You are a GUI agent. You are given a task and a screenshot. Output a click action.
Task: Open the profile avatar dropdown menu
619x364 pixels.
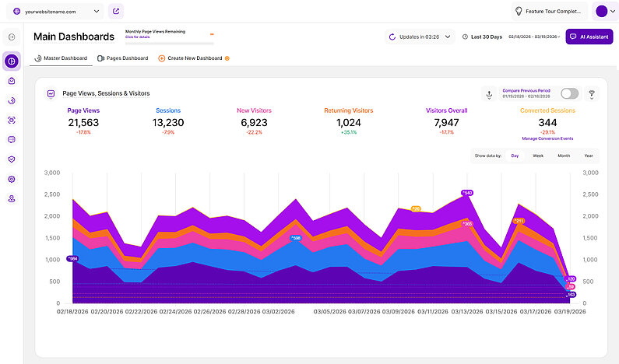click(605, 11)
